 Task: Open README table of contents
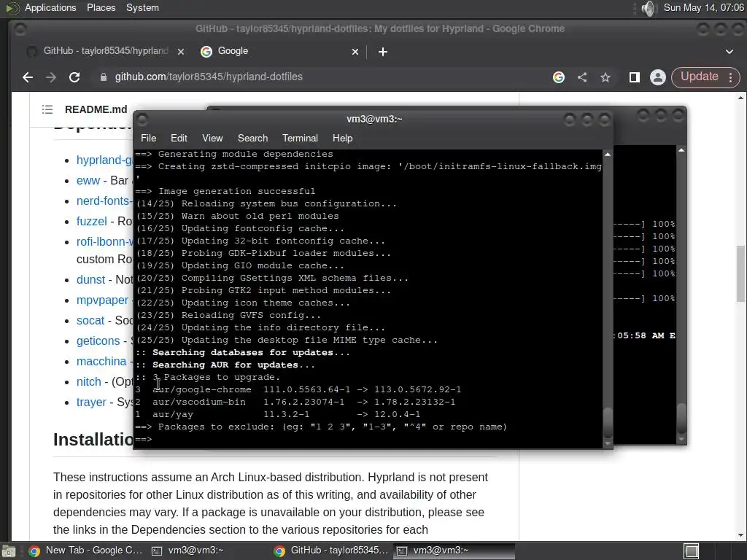[47, 109]
